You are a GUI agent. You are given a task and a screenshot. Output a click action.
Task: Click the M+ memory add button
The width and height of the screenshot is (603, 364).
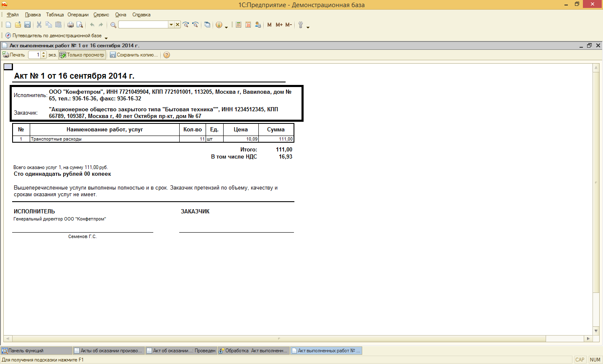(279, 25)
